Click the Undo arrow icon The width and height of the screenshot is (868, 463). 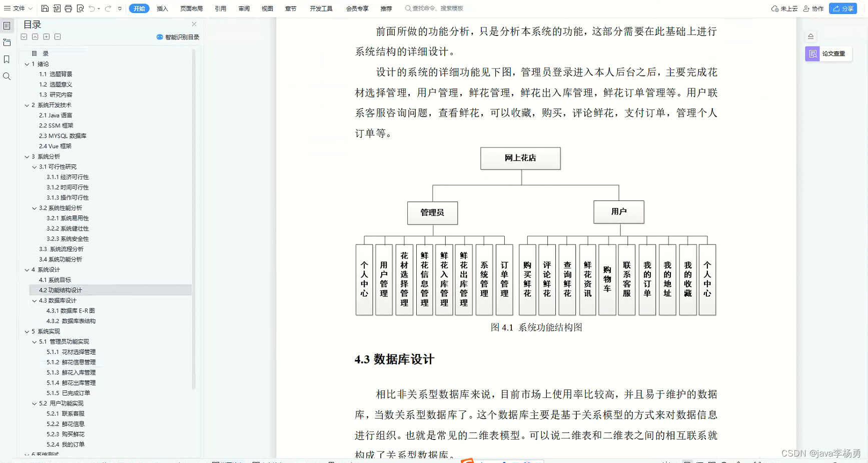pyautogui.click(x=92, y=8)
